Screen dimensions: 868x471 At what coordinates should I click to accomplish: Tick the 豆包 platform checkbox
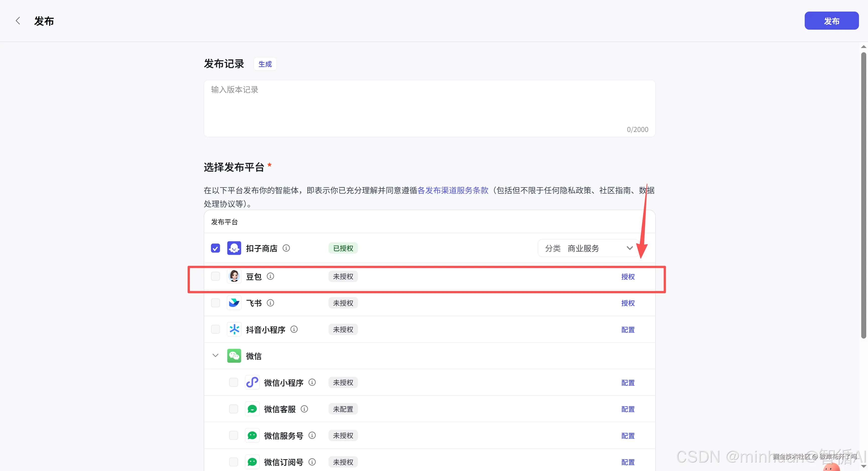click(215, 276)
